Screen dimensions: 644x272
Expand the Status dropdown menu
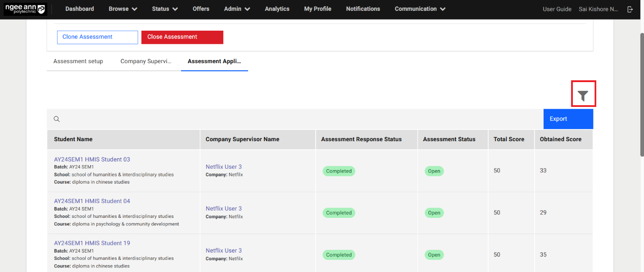pos(164,9)
